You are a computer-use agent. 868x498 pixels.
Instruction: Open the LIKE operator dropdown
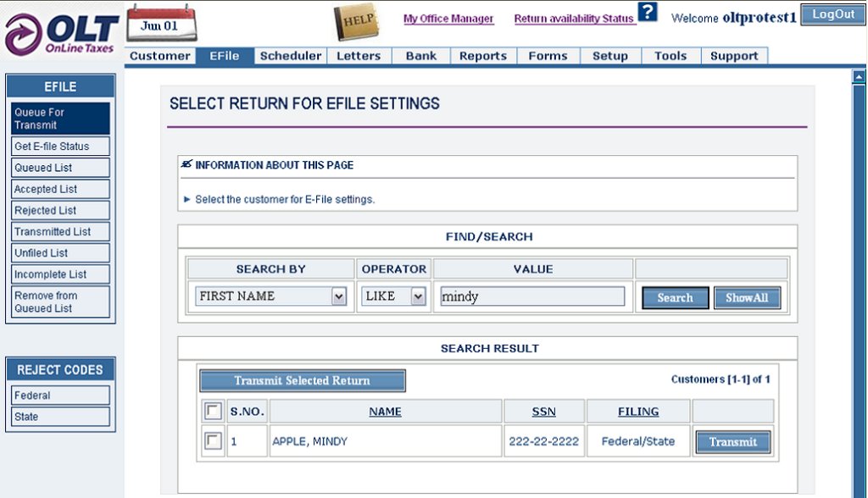point(393,296)
